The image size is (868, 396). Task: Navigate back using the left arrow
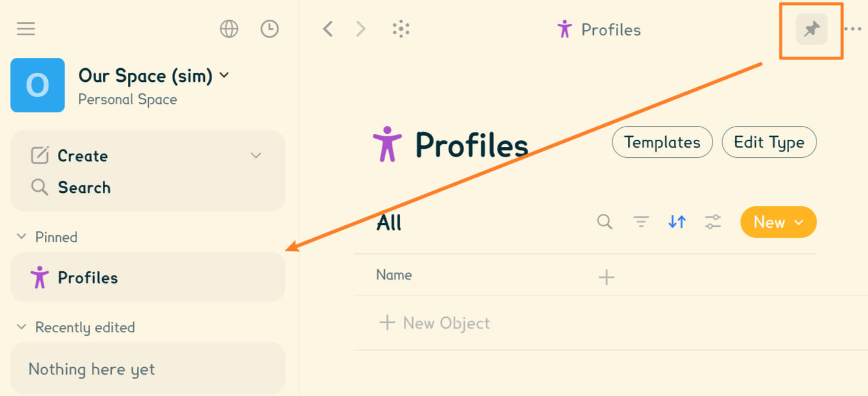pyautogui.click(x=327, y=28)
